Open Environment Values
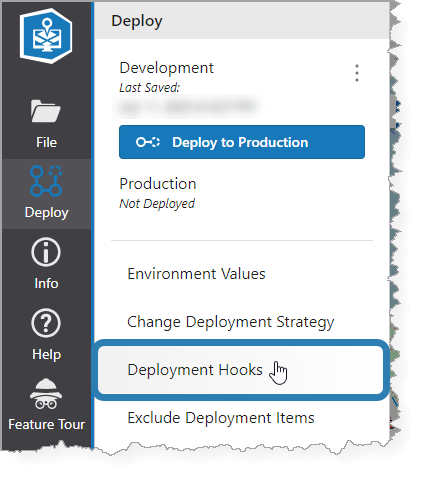 click(x=196, y=274)
